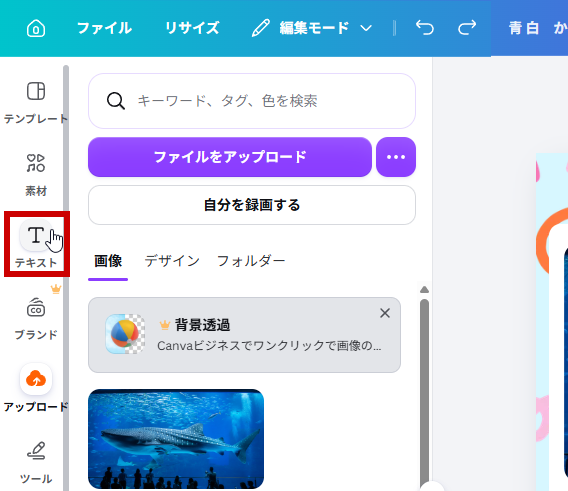Undo the last action
The height and width of the screenshot is (491, 568).
[x=425, y=28]
